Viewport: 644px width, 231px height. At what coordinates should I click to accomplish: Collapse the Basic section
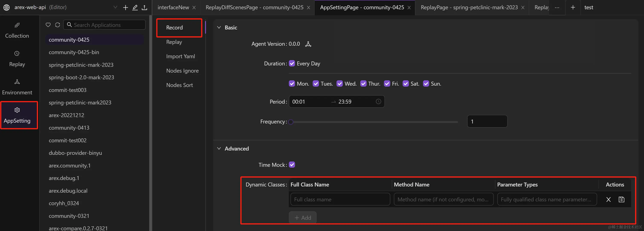(x=219, y=27)
